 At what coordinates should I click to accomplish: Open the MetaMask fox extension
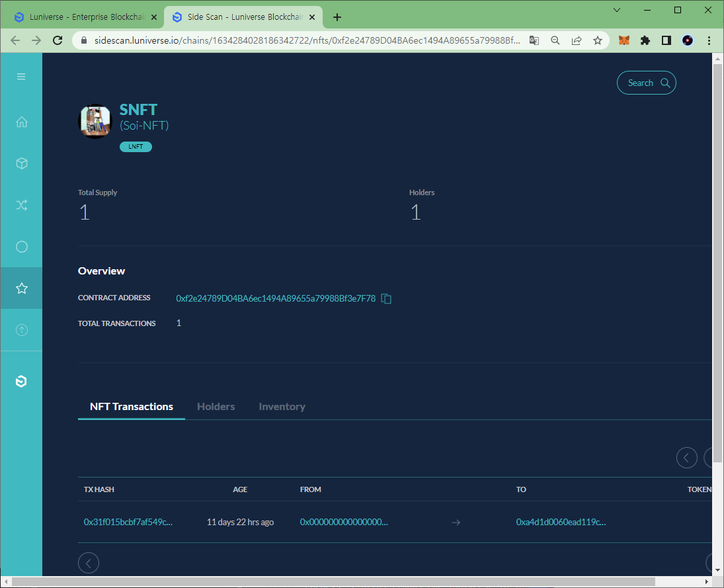pyautogui.click(x=624, y=40)
